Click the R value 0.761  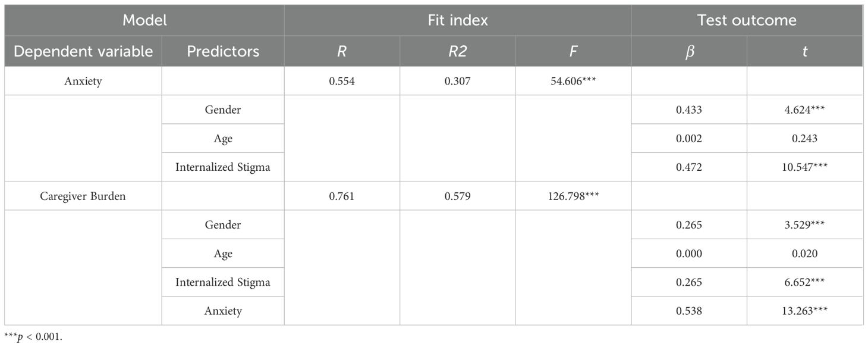pos(342,196)
